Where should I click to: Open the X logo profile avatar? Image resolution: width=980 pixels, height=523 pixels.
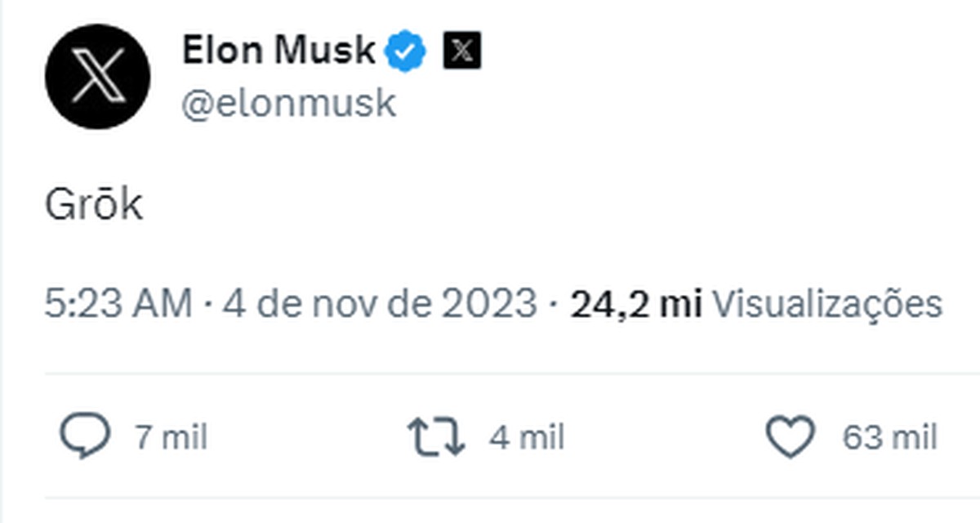coord(98,76)
